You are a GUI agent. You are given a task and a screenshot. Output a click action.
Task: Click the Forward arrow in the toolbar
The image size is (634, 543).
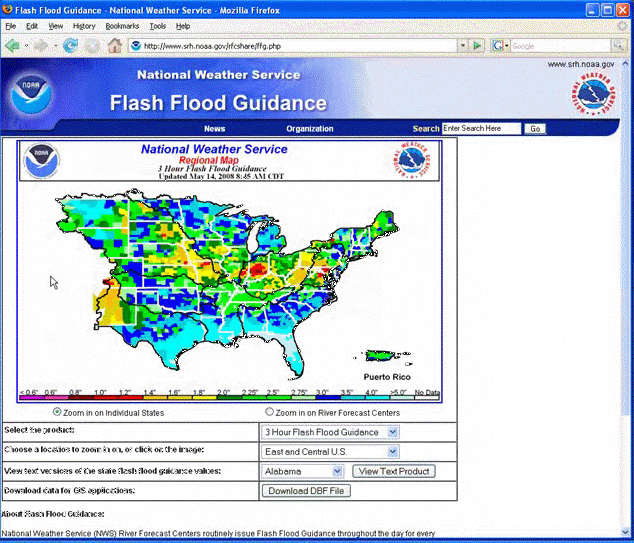click(41, 46)
